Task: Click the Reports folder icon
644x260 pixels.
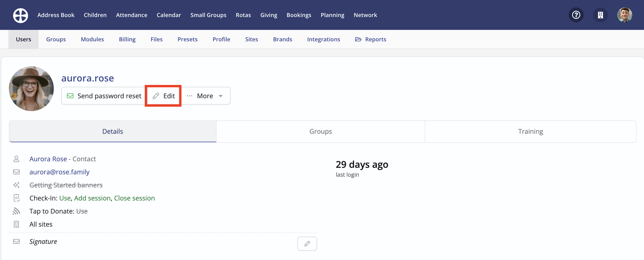Action: click(x=358, y=39)
